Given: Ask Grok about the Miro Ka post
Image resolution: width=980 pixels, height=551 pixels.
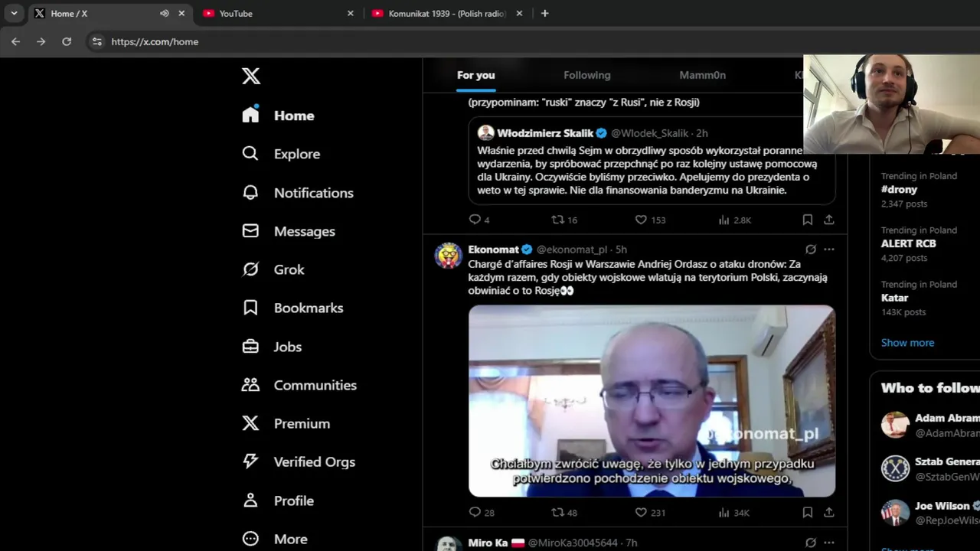Looking at the screenshot, I should coord(810,543).
